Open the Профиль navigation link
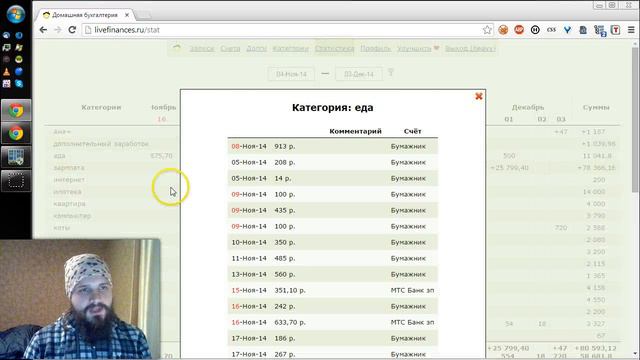Image resolution: width=640 pixels, height=360 pixels. (376, 49)
